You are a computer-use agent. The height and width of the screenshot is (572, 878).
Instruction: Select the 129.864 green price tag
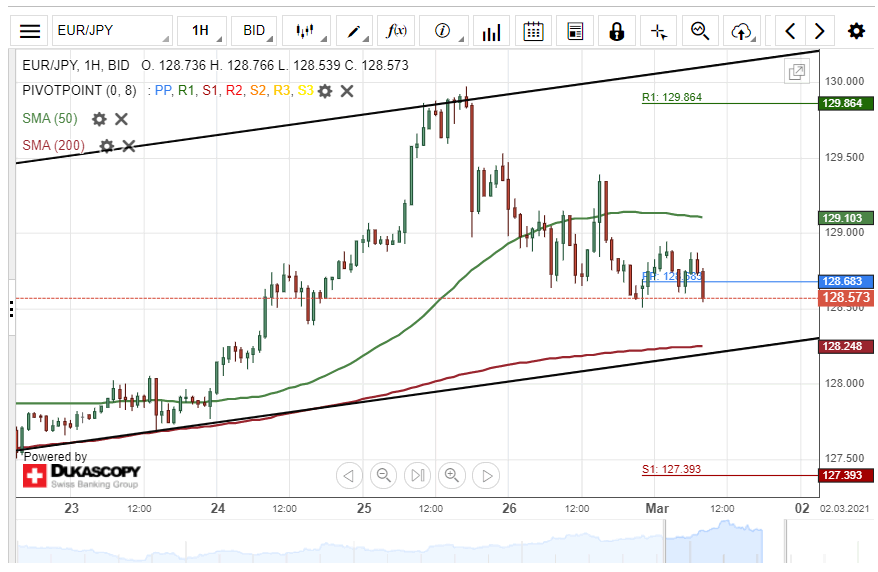point(846,103)
